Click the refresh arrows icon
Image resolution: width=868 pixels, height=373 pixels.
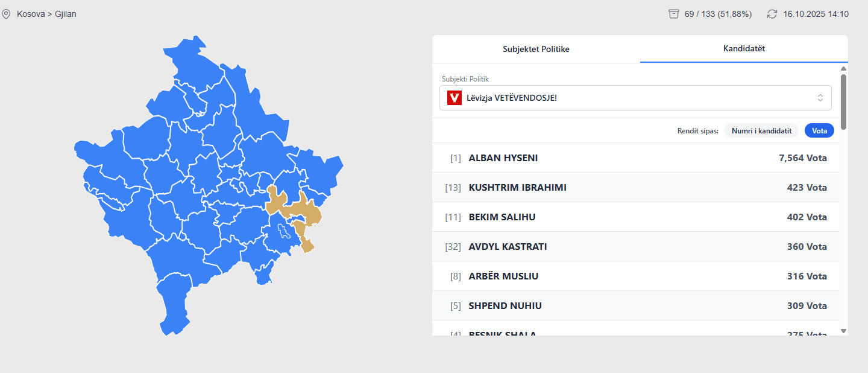(772, 14)
